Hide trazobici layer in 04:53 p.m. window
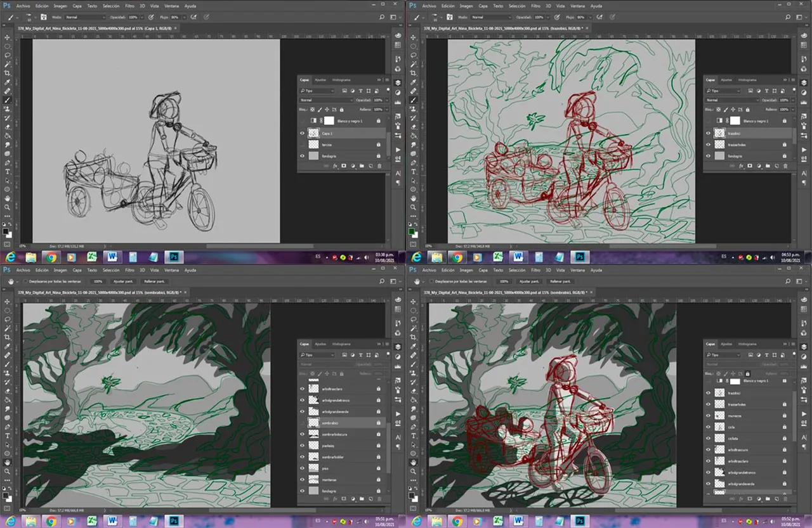The width and height of the screenshot is (812, 528). [709, 133]
